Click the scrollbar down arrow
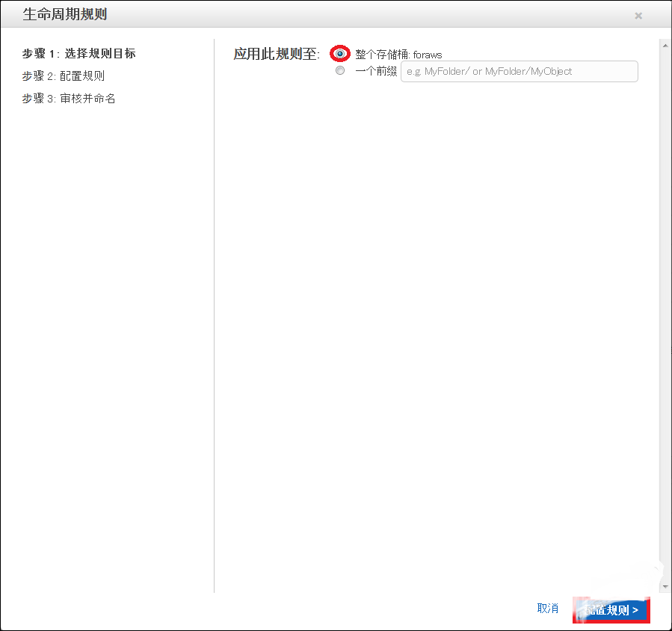672x631 pixels. (665, 586)
